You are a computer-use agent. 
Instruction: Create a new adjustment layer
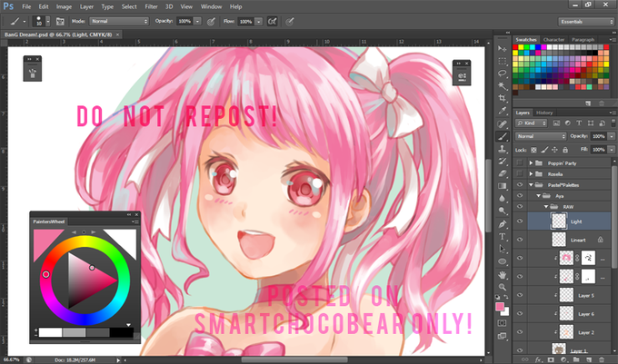tap(563, 359)
